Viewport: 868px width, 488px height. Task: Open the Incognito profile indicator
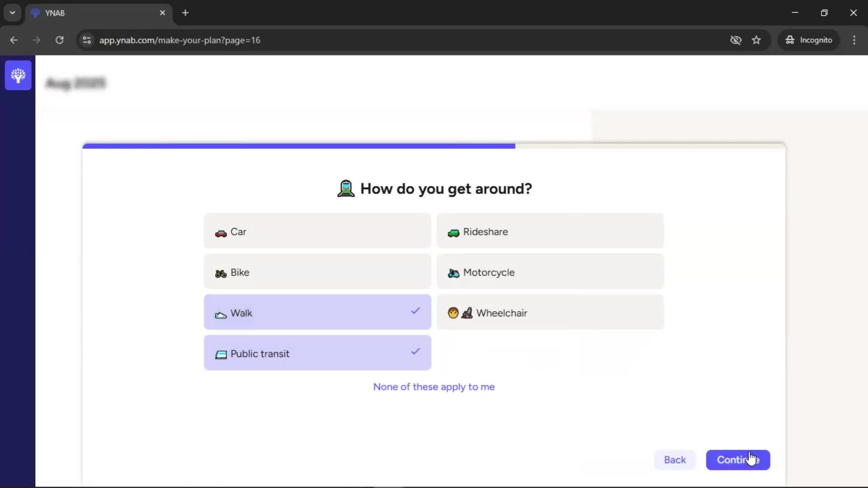[808, 40]
